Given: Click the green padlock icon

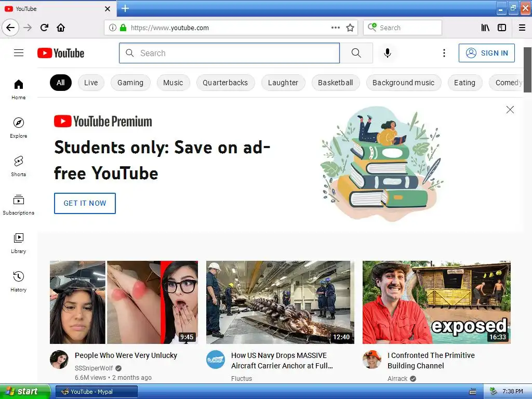Looking at the screenshot, I should (123, 28).
